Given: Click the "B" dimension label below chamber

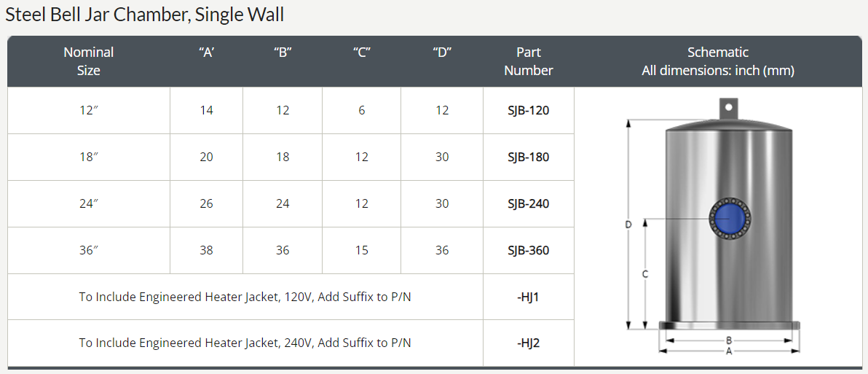Looking at the screenshot, I should point(729,340).
